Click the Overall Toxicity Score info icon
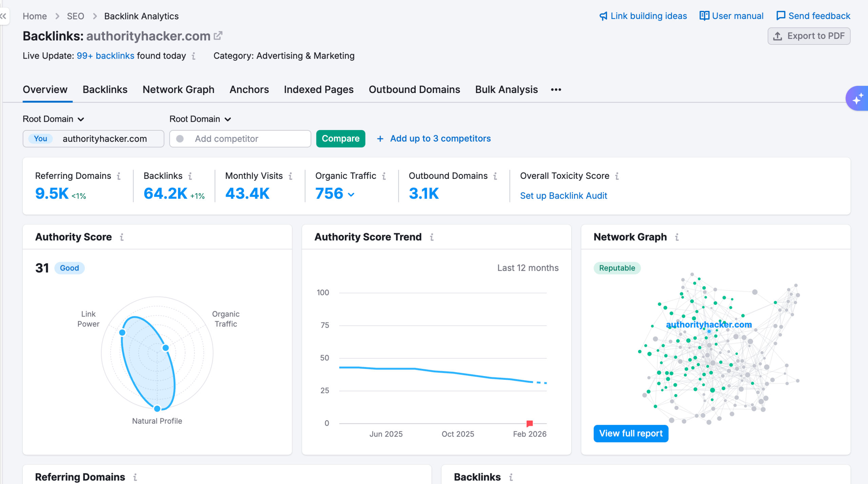This screenshot has height=484, width=868. pos(618,176)
